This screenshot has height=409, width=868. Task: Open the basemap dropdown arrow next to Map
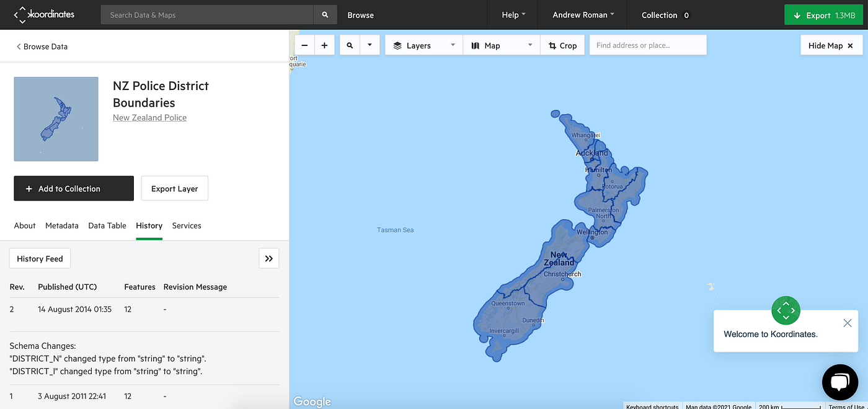pyautogui.click(x=529, y=45)
